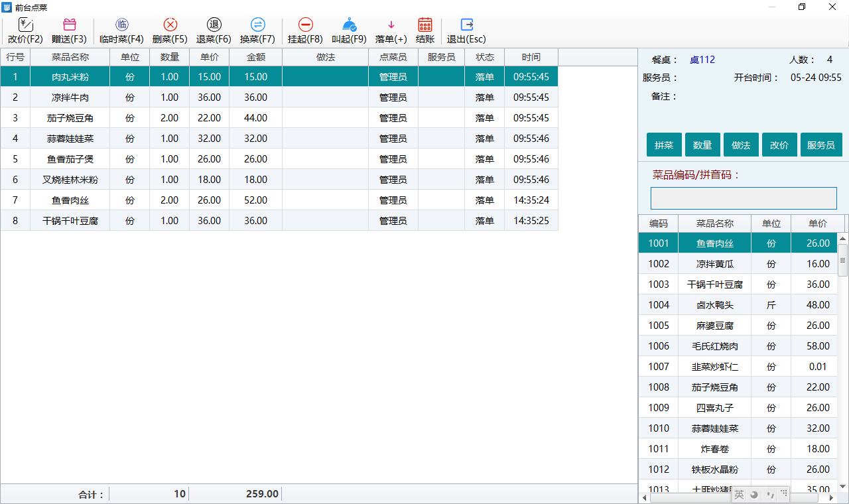Screen dimensions: 849x504
Task: Select order row 8 干锅千叶豆腐
Action: click(x=279, y=221)
